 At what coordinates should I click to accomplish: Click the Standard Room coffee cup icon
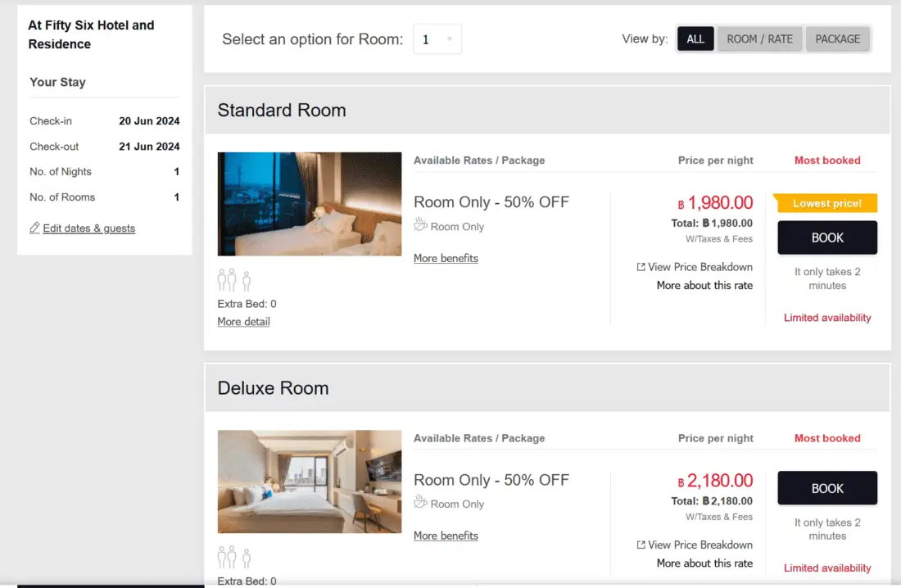pos(421,225)
